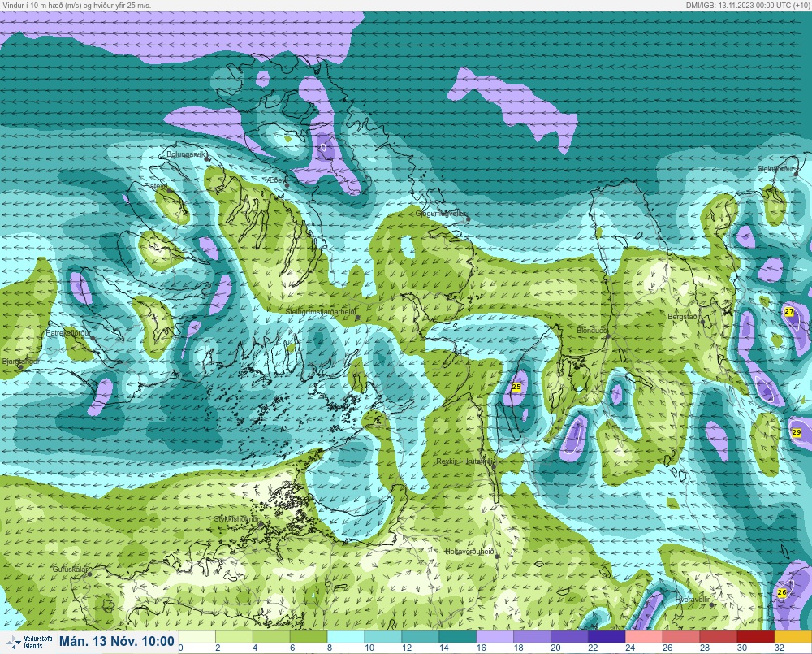This screenshot has width=812, height=654.
Task: Click the yellow gust marker showing 29
Action: [797, 432]
